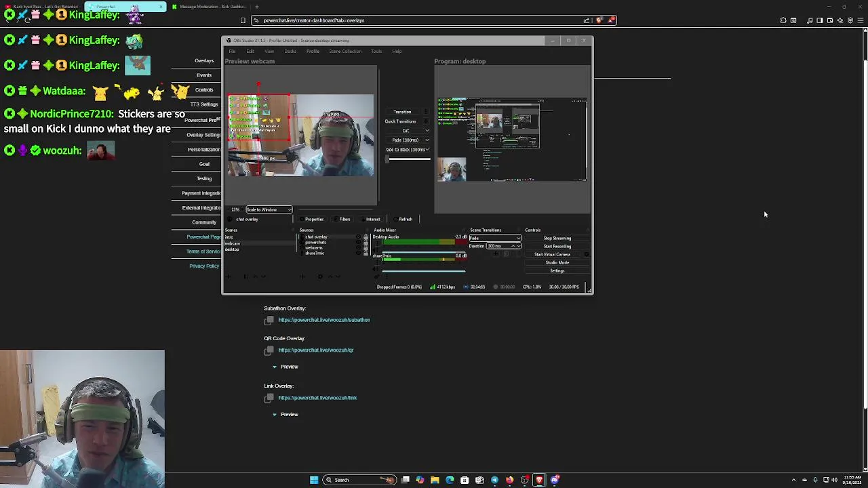Open the Cut quick transition dropdown

pos(427,131)
